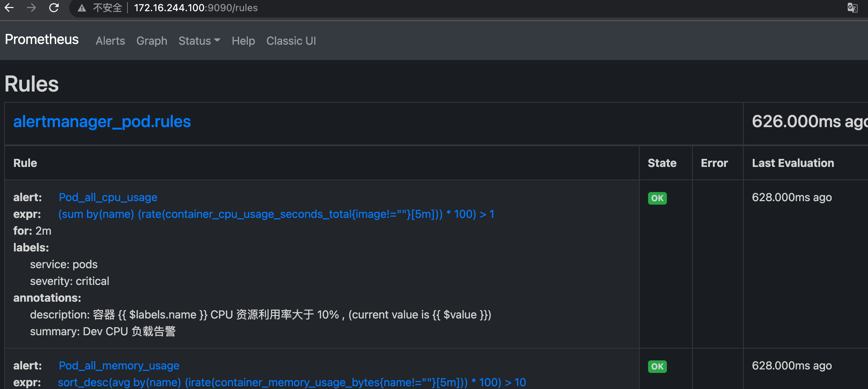Click the OK badge for Pod_all_cpu_usage
Viewport: 868px width, 389px height.
(657, 198)
